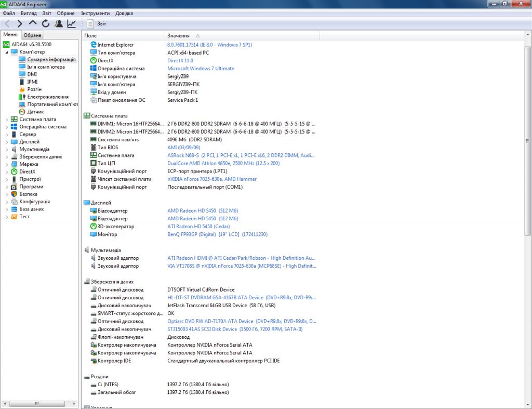Click the speaker icon beside Мультимедіа in the tree
Image resolution: width=532 pixels, height=409 pixels.
pos(14,149)
